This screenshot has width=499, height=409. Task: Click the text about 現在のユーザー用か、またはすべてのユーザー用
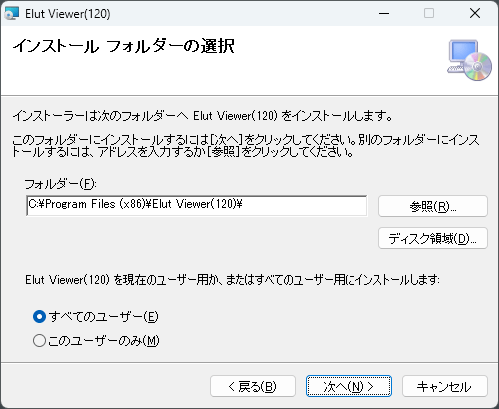coord(232,280)
